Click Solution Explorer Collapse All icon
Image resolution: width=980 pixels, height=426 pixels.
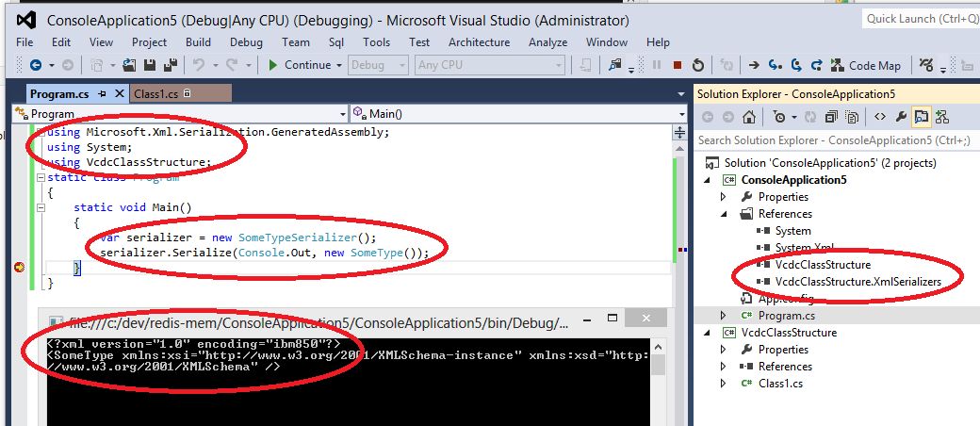click(x=831, y=117)
